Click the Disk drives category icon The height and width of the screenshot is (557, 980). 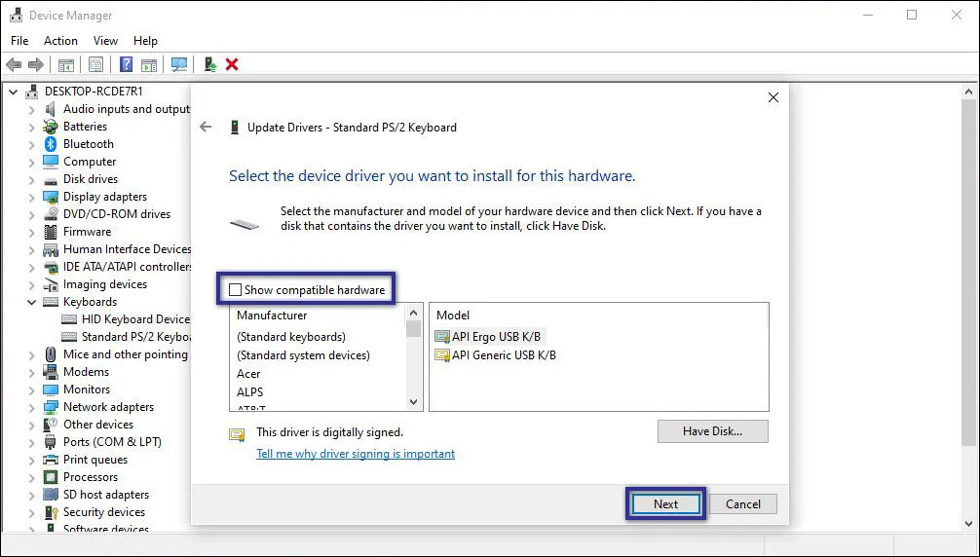click(51, 179)
